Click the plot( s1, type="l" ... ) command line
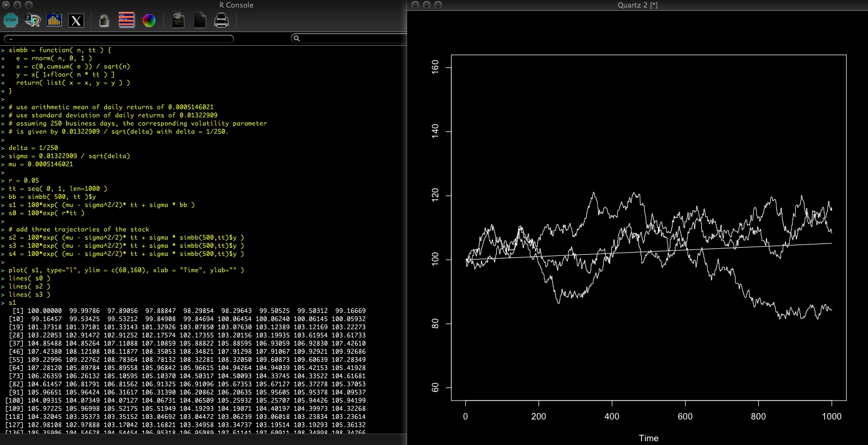868x445 pixels. pyautogui.click(x=126, y=270)
